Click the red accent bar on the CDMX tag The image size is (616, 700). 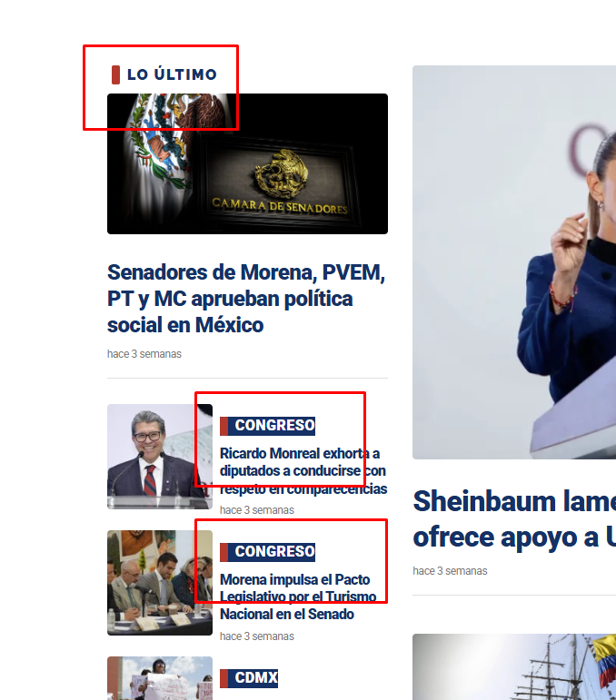tap(224, 678)
